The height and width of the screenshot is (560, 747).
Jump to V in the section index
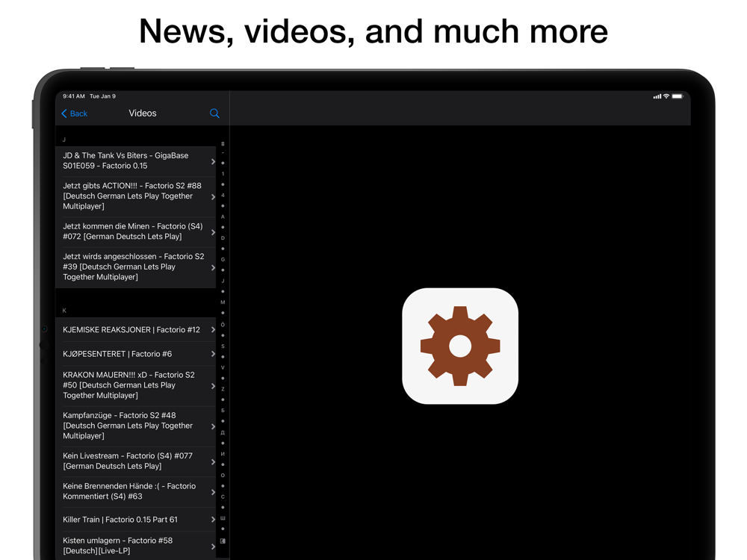223,367
